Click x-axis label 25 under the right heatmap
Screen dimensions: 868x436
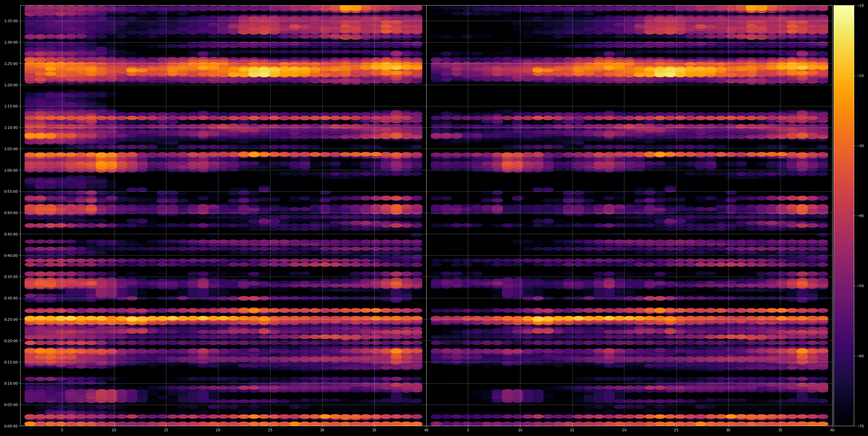(x=676, y=430)
